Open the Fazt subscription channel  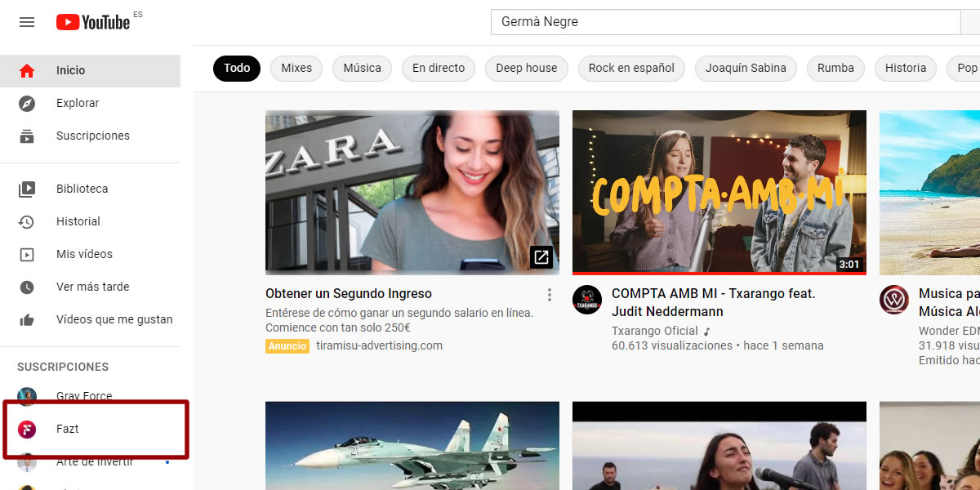(90, 429)
